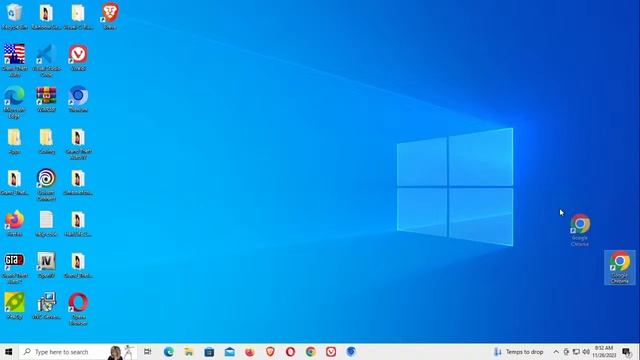640x360 pixels.
Task: Launch Opera from the taskbar
Action: [290, 351]
